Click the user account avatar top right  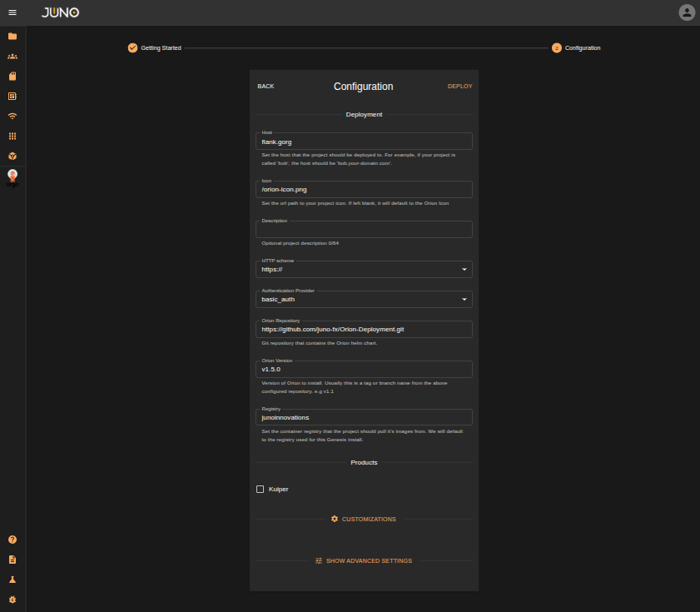pos(685,12)
